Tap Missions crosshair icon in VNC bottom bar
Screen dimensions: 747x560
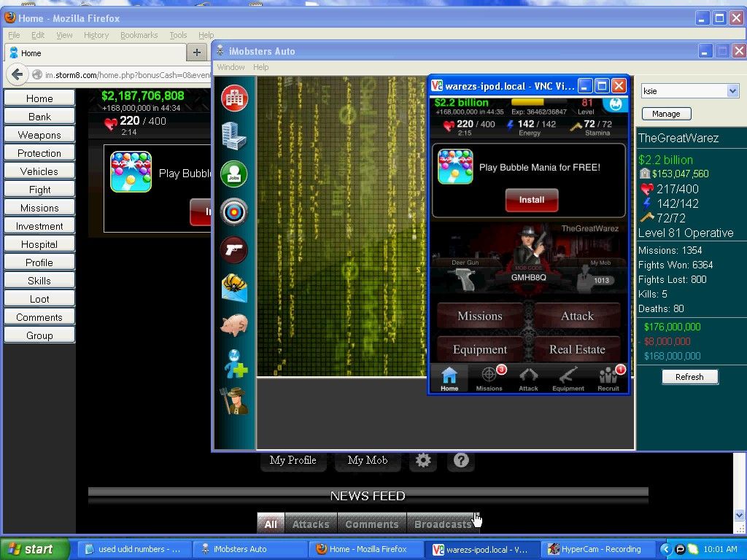489,379
